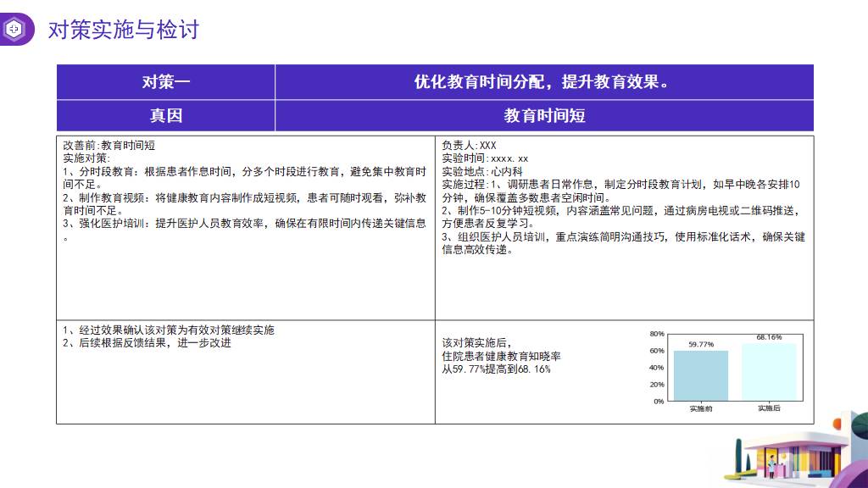
Task: Click the 后续根据反馈结果 follow-up line
Action: tap(147, 343)
